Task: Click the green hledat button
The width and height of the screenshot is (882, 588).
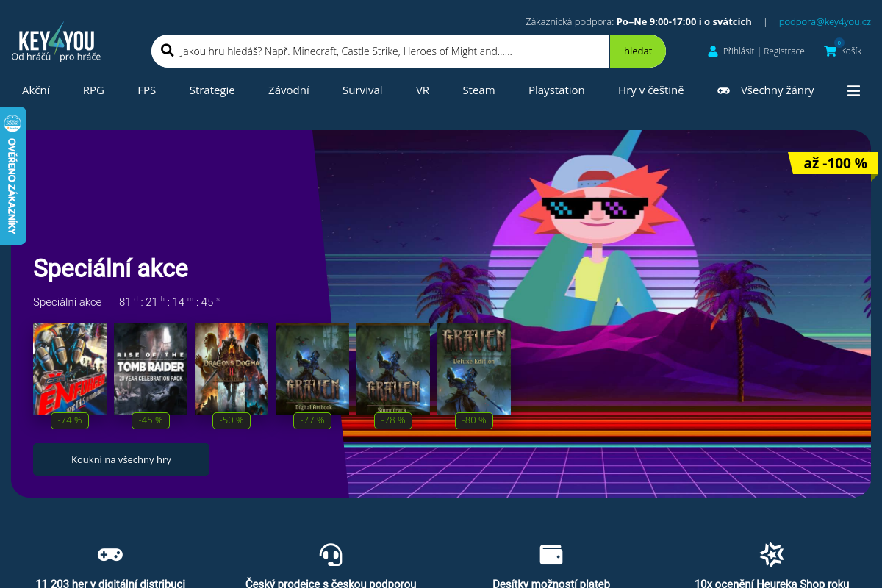Action: point(637,51)
